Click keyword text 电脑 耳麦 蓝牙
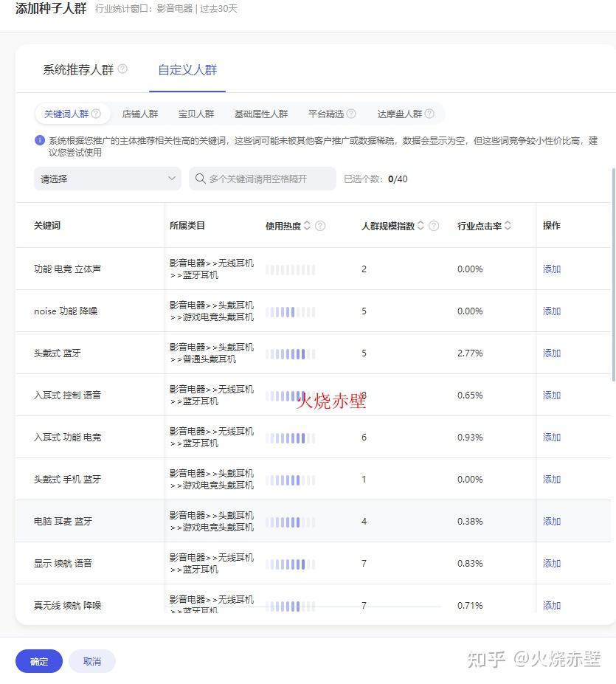The image size is (616, 684). (63, 521)
